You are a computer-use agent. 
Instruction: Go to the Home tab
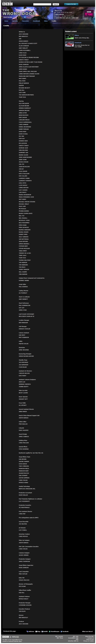[x=6, y=21]
